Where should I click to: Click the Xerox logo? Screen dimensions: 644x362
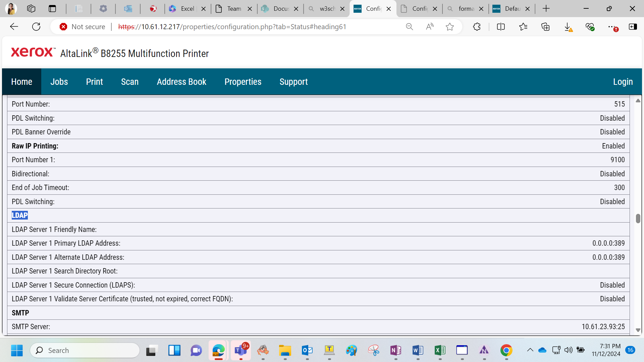(33, 52)
